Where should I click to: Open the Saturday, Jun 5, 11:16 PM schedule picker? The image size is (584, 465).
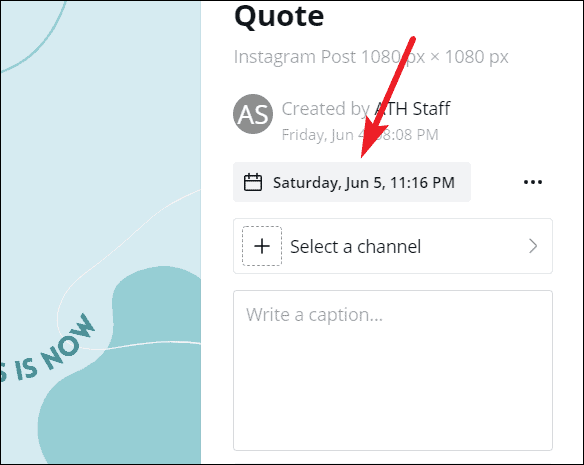[352, 182]
